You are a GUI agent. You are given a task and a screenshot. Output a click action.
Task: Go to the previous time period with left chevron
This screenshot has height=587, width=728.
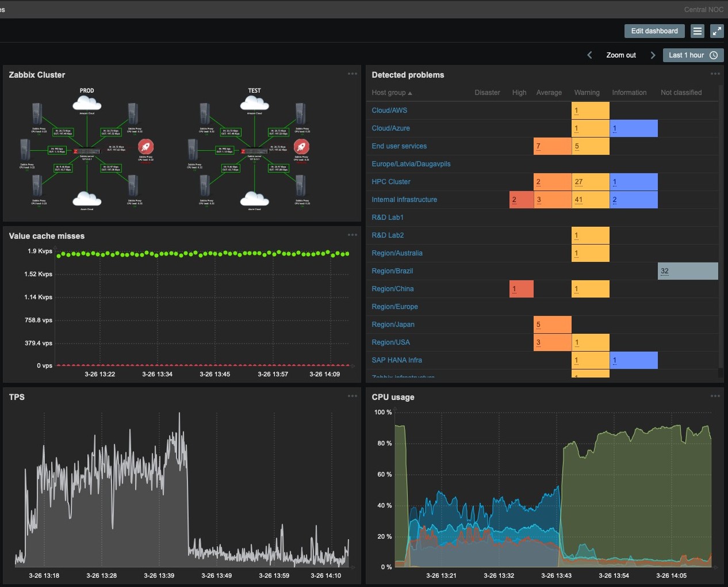[589, 55]
